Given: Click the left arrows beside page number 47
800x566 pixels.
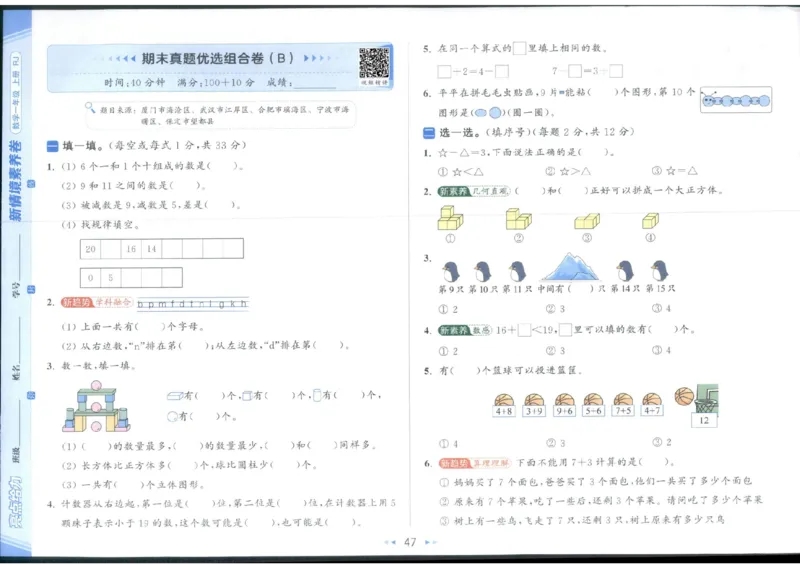Looking at the screenshot, I should click(x=390, y=542).
